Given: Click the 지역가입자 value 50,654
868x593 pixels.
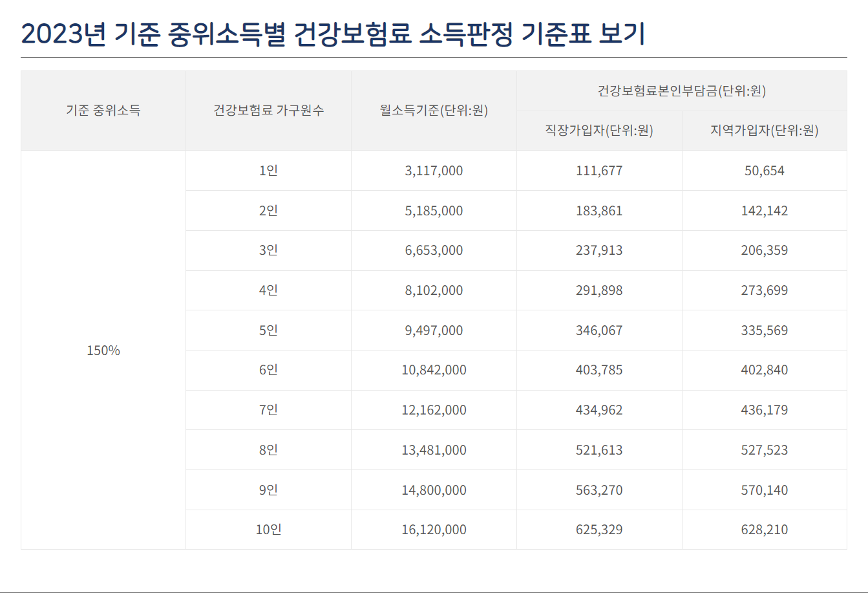Looking at the screenshot, I should [765, 171].
